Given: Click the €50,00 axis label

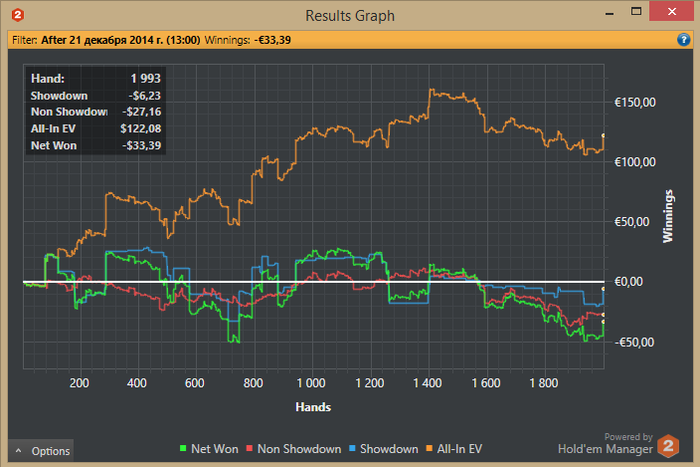Looking at the screenshot, I should pos(632,222).
